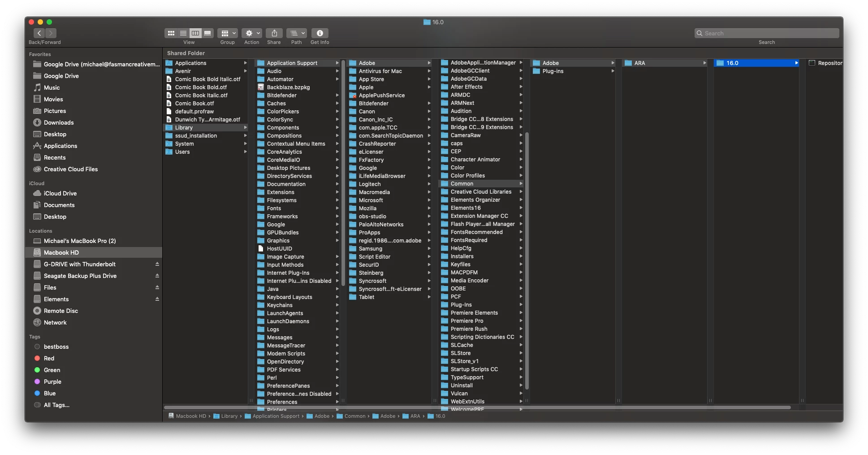The width and height of the screenshot is (868, 455).
Task: Switch to column view
Action: pyautogui.click(x=195, y=33)
